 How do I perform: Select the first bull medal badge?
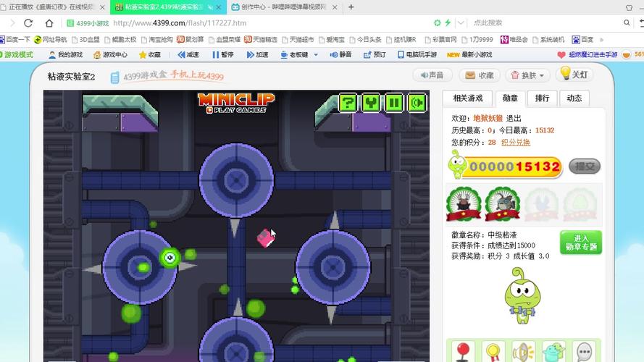464,204
